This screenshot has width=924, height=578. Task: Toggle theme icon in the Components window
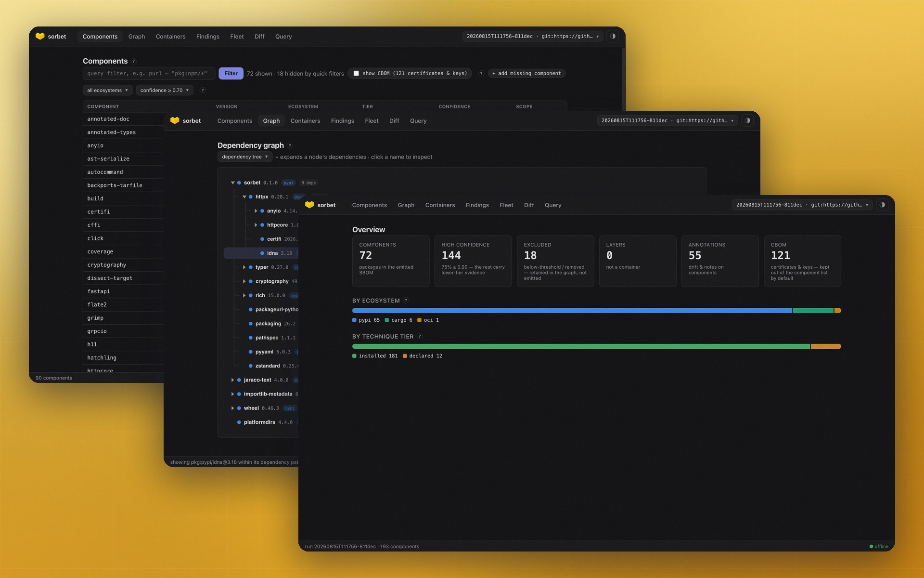click(x=613, y=36)
